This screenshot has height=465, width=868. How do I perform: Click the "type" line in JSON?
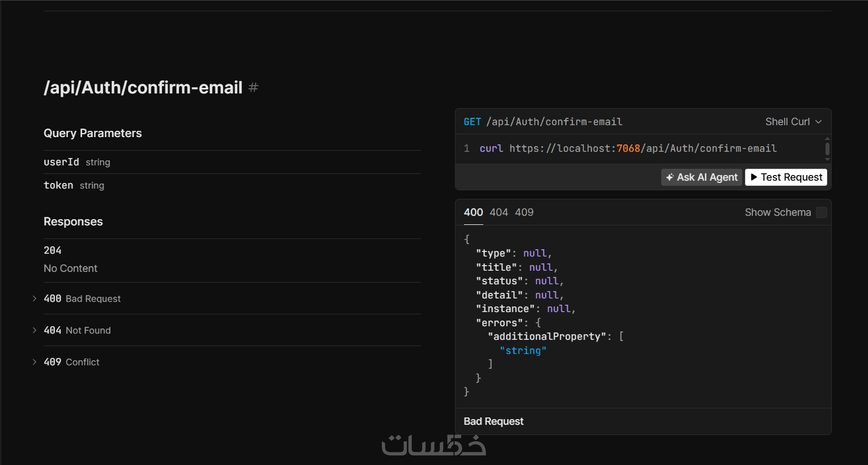(514, 253)
